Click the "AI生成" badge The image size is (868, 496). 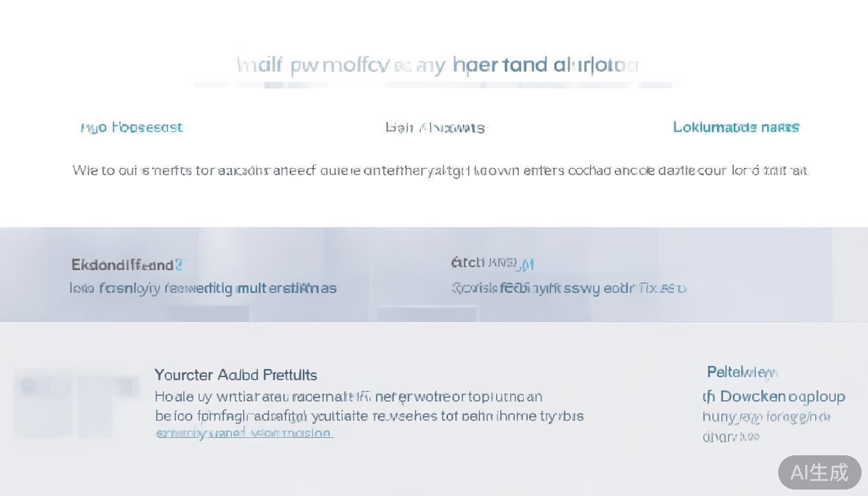(x=819, y=472)
